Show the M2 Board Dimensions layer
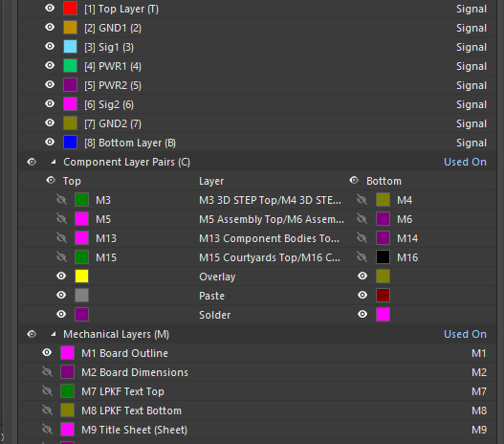The width and height of the screenshot is (504, 444). click(x=47, y=372)
